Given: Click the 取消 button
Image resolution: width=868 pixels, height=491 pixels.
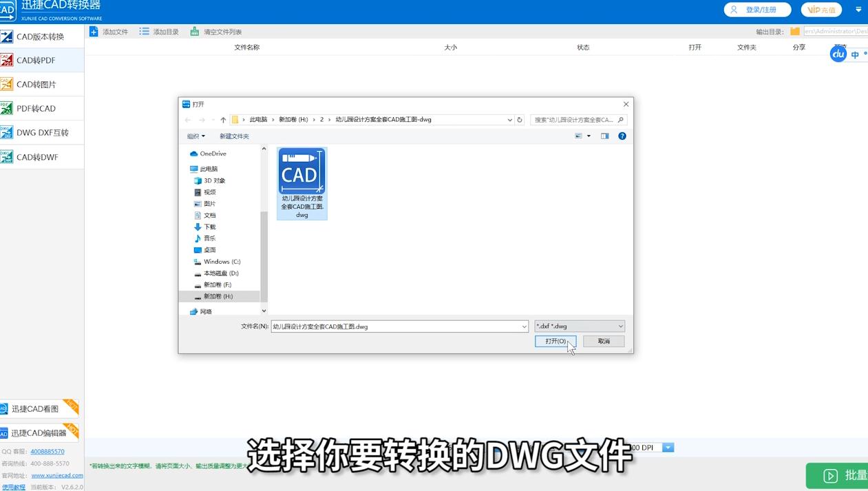Looking at the screenshot, I should (x=602, y=341).
